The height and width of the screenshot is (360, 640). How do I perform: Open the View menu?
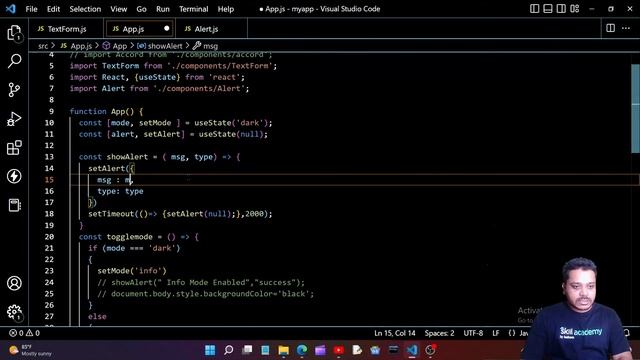point(119,9)
